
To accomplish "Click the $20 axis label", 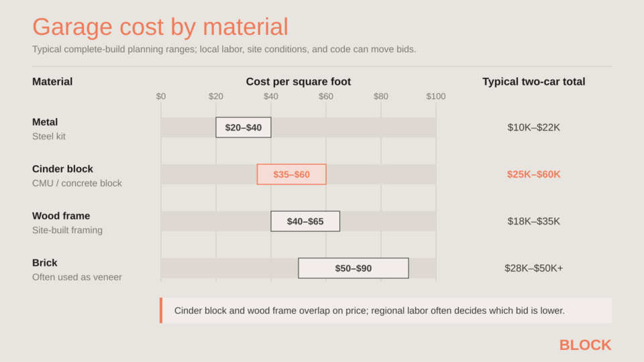I will pyautogui.click(x=215, y=96).
